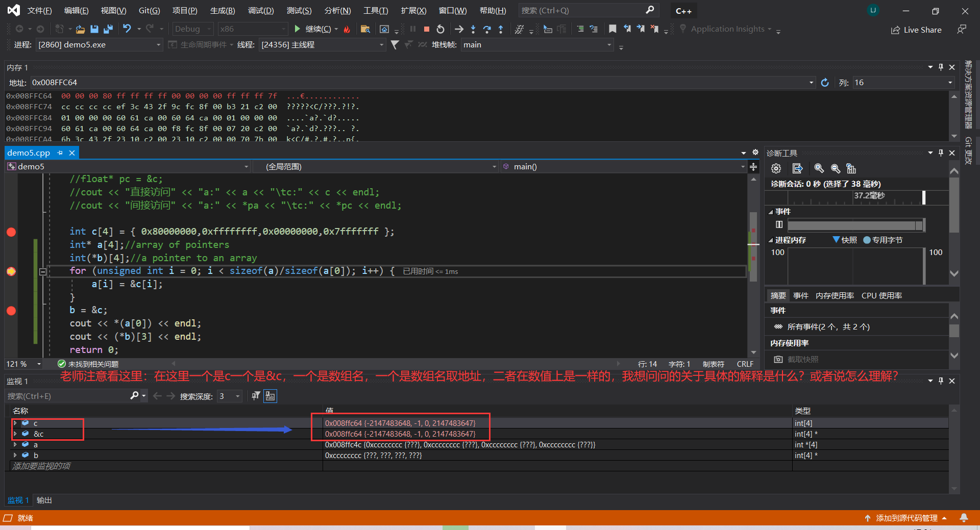
Task: Expand watch variable &c
Action: [15, 434]
